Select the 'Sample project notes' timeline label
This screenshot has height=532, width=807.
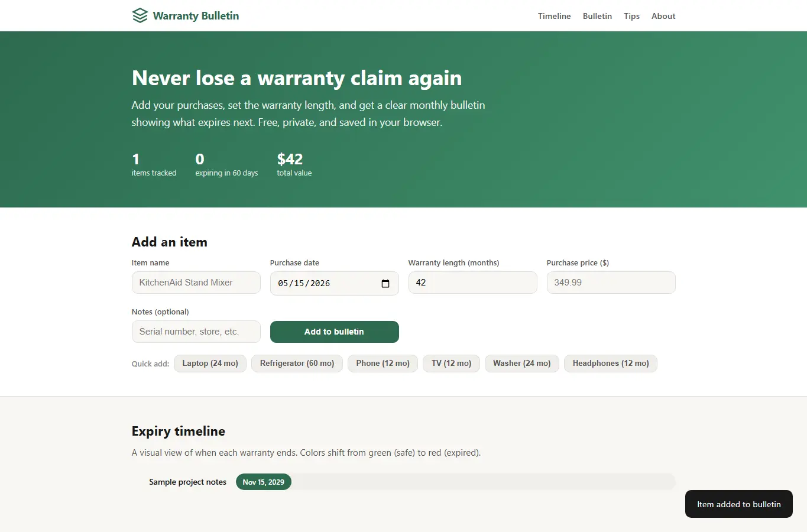[x=187, y=482]
